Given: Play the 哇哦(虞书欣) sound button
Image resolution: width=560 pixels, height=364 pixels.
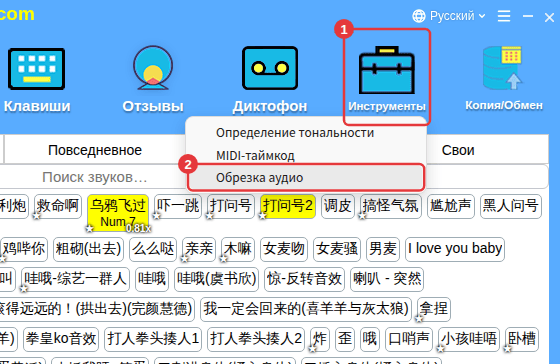Looking at the screenshot, I should click(216, 279).
